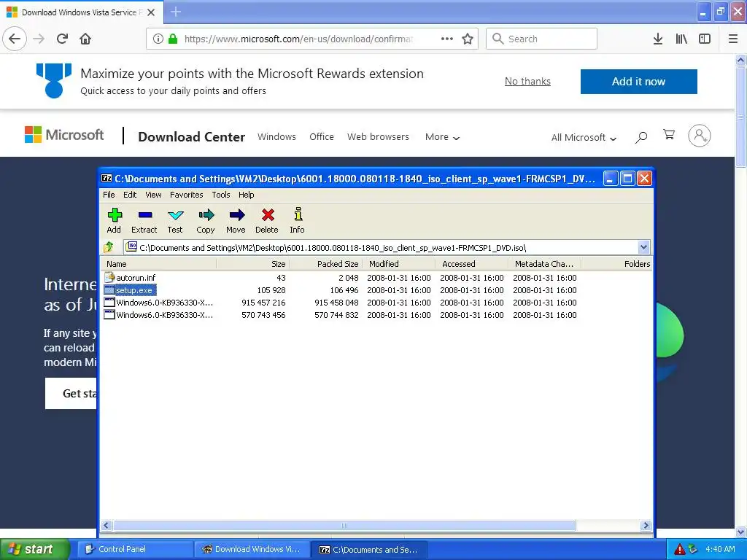This screenshot has height=560, width=747.
Task: Click the Copy toolbar icon in 7-Zip
Action: (x=206, y=220)
